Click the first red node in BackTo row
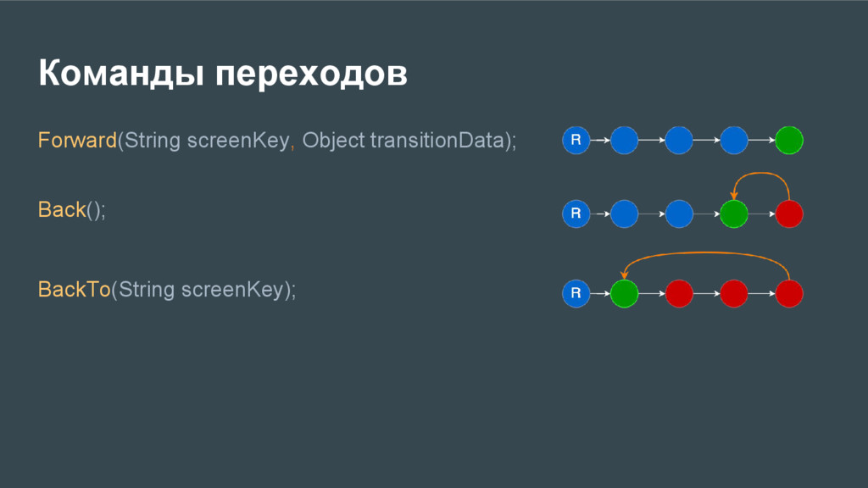Image resolution: width=868 pixels, height=488 pixels. [x=679, y=293]
